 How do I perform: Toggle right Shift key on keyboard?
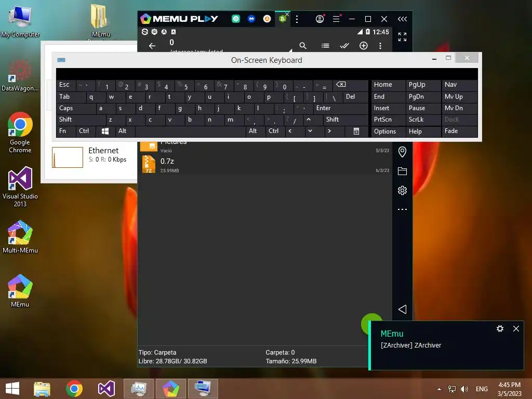345,119
